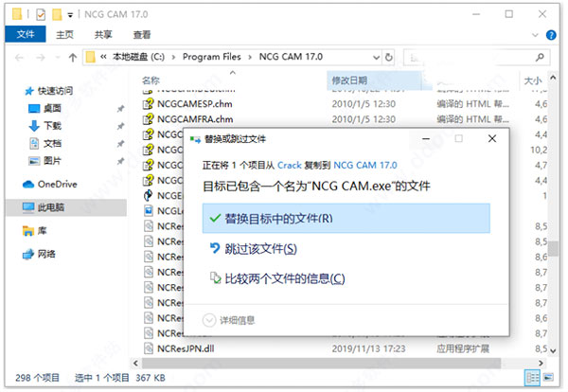The width and height of the screenshot is (568, 392).
Task: Click the 2019/11/13 17:23 date for NCResJPN.dll
Action: (368, 348)
